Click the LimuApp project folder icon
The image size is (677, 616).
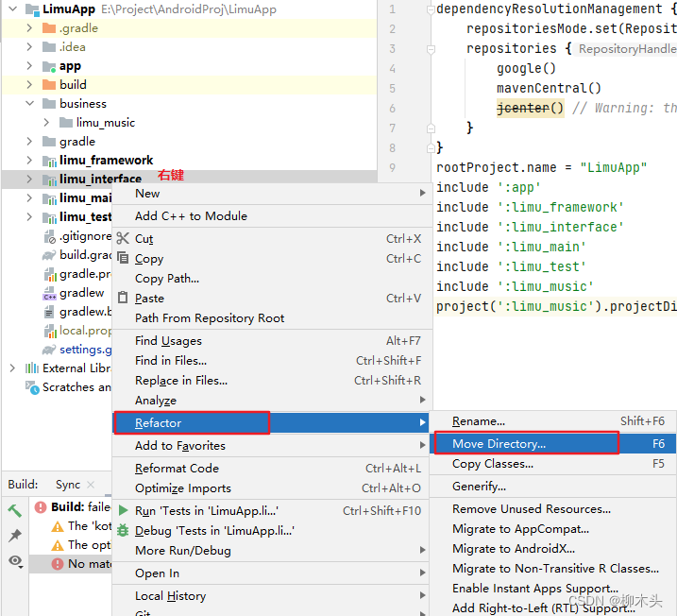pos(32,9)
